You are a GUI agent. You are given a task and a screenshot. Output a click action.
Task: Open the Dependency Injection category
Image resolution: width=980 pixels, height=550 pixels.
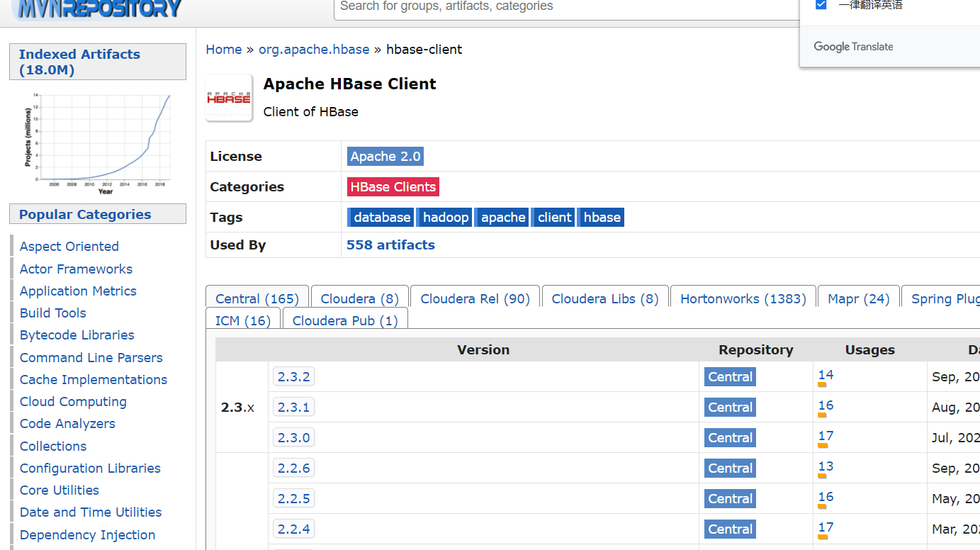(x=87, y=534)
